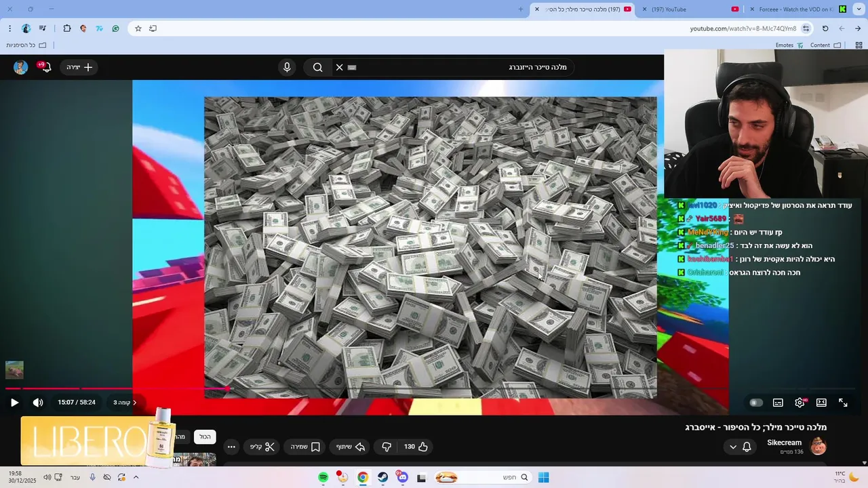Mute the video volume
The image size is (868, 488).
pyautogui.click(x=38, y=403)
